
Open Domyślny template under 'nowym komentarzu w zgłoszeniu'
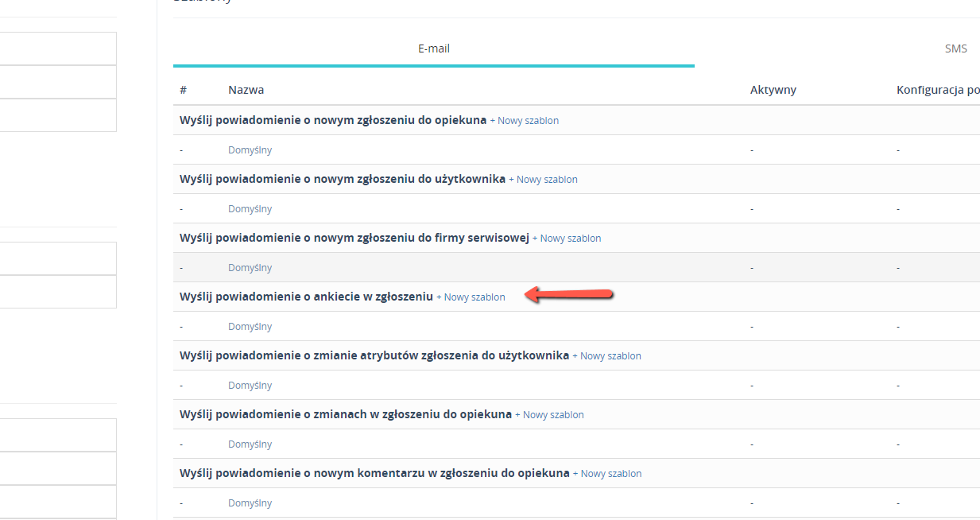coord(250,503)
